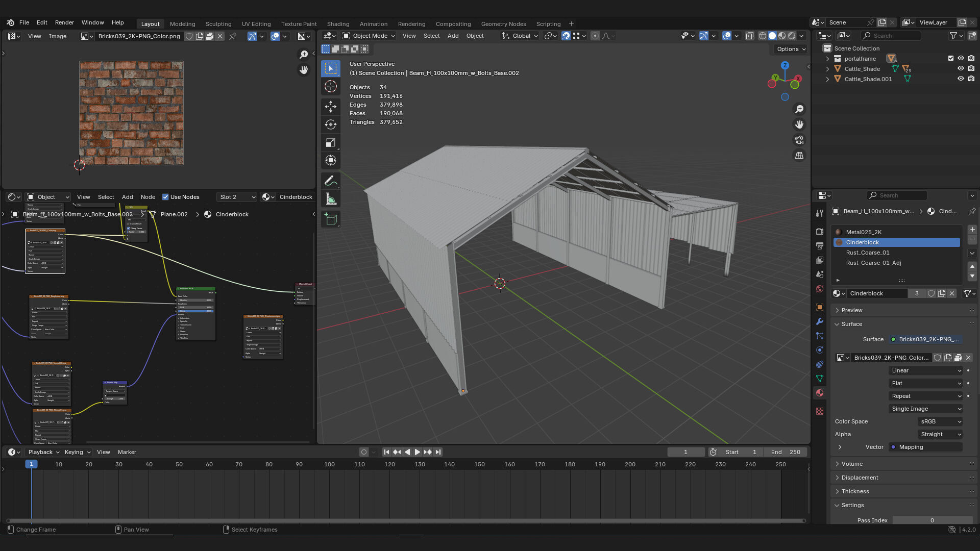This screenshot has height=551, width=980.
Task: Open the Texture properties tab
Action: pos(820,411)
